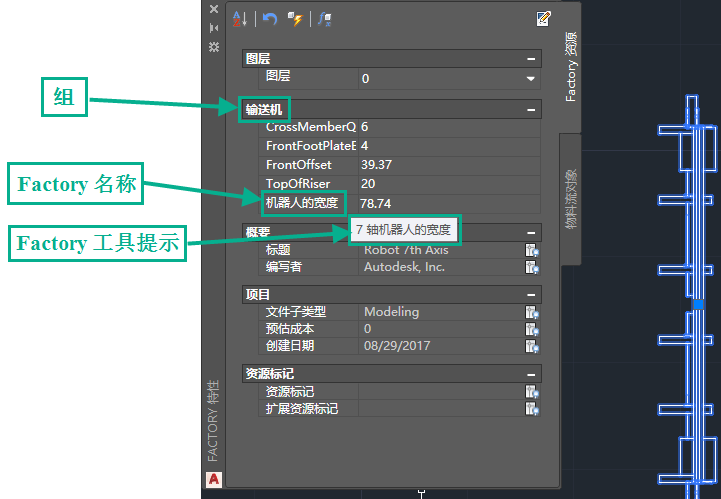Open the 图层 layer dropdown
This screenshot has width=721, height=499.
[531, 79]
